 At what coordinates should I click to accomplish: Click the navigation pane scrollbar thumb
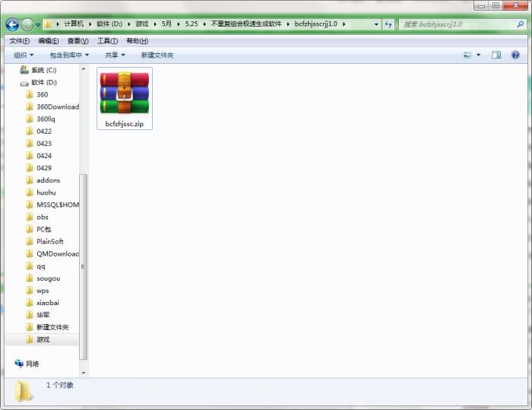[x=83, y=267]
